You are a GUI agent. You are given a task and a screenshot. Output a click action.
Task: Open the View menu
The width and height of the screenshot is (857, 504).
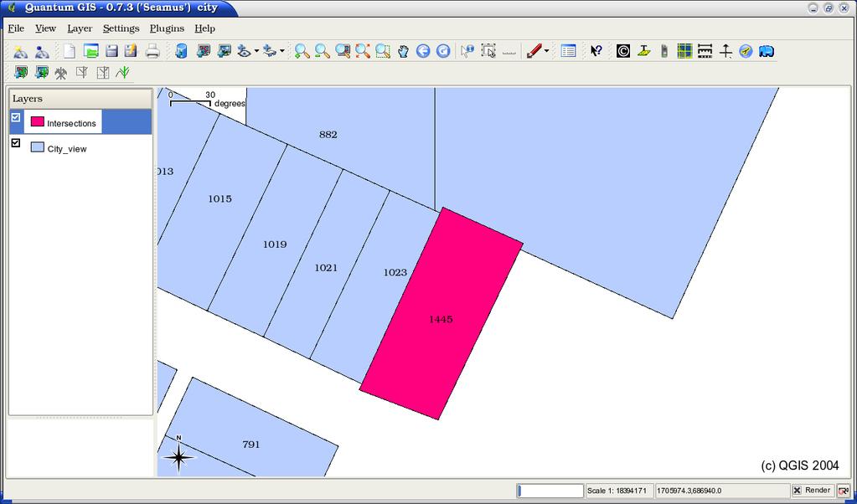(x=45, y=28)
